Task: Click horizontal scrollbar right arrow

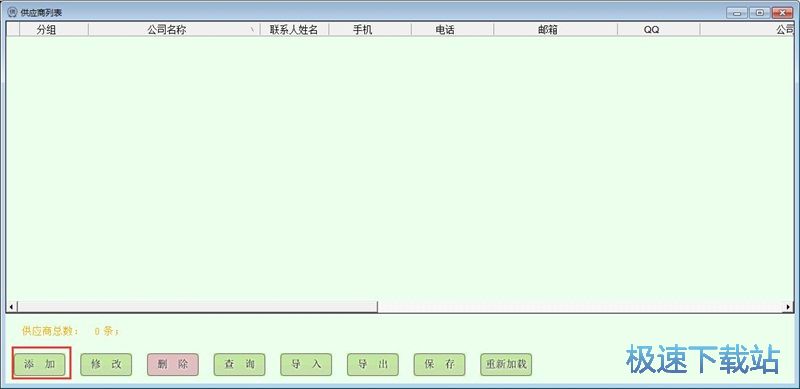Action: click(789, 307)
